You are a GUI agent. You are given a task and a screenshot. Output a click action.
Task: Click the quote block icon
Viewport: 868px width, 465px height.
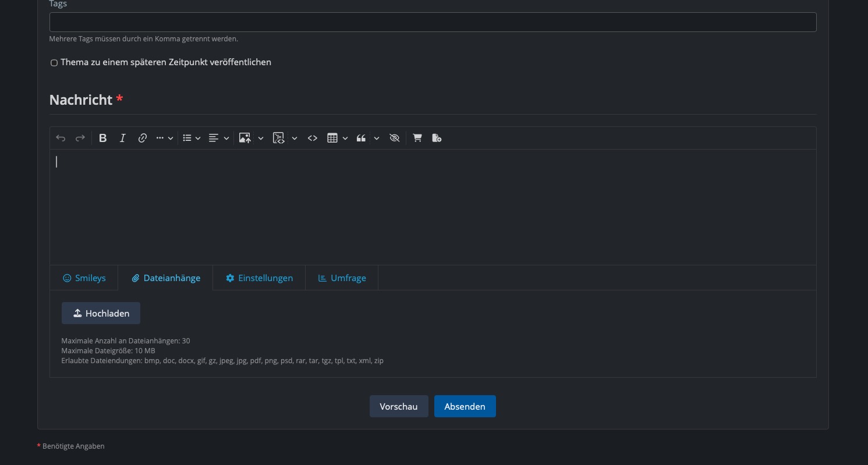pos(362,138)
